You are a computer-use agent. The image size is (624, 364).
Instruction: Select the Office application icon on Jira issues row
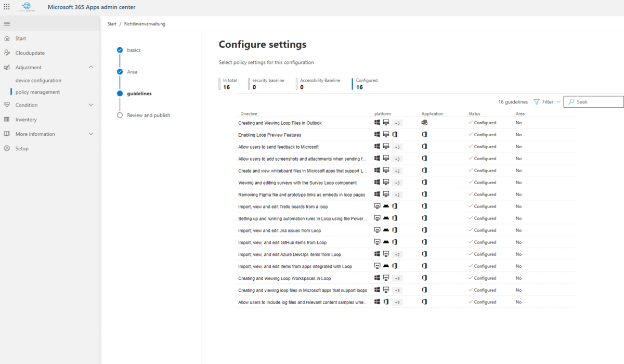[x=424, y=230]
